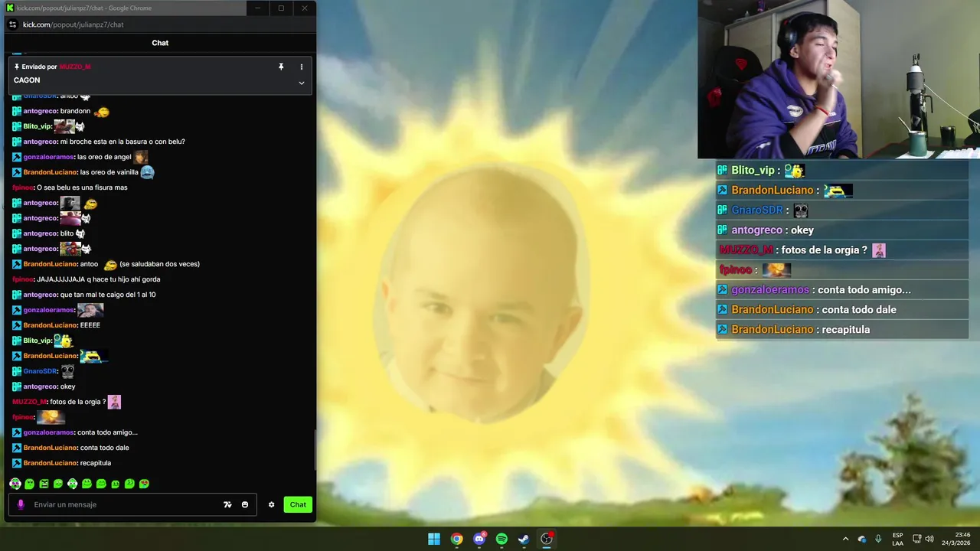Click the 'Chat' header title
This screenshot has width=980, height=551.
point(160,43)
